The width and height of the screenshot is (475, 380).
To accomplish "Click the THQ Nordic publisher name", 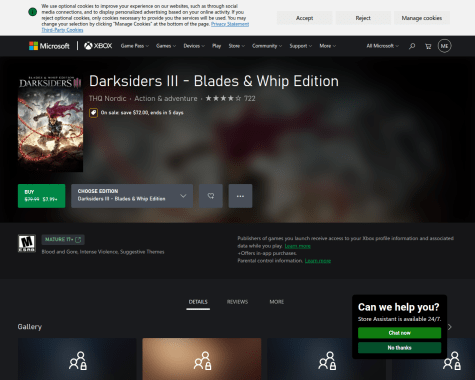I will [x=108, y=99].
